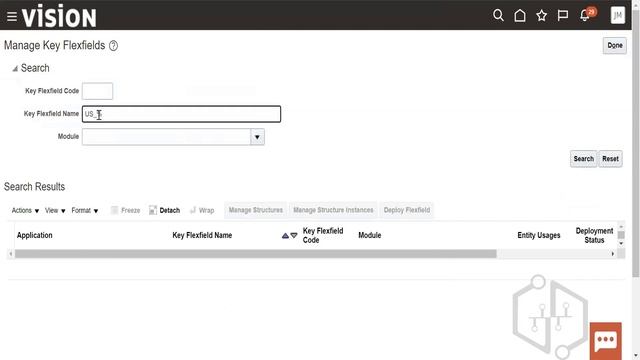Click the table scroll right arrow

click(613, 254)
